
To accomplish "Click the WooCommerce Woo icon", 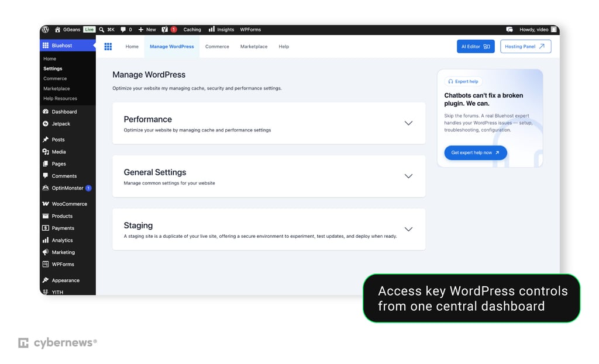I will (x=46, y=204).
